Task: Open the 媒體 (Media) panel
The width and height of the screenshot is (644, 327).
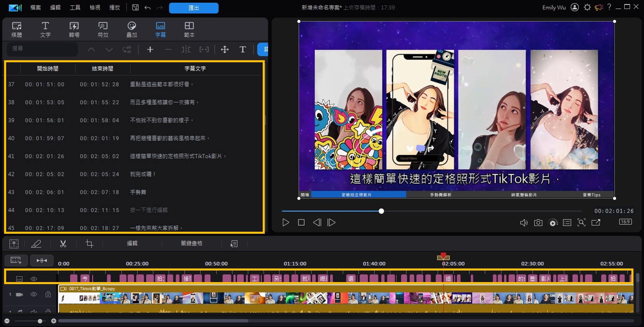Action: (17, 29)
